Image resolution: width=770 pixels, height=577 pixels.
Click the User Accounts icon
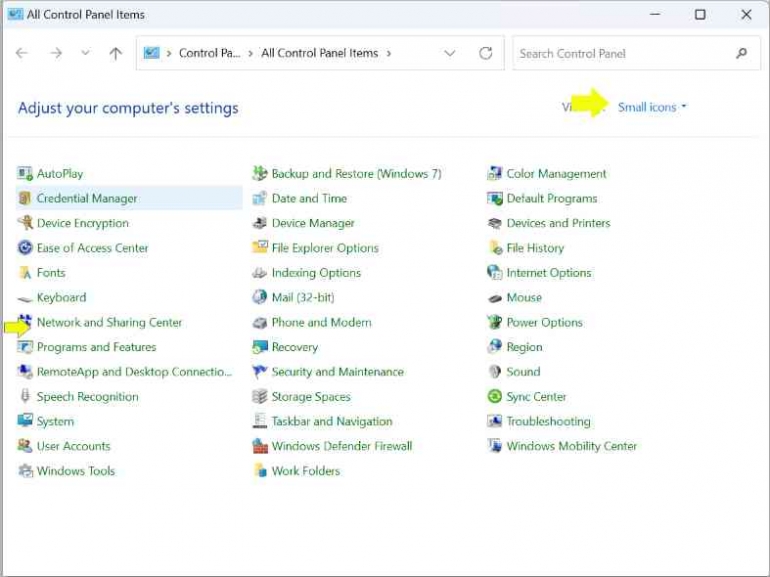[x=25, y=446]
